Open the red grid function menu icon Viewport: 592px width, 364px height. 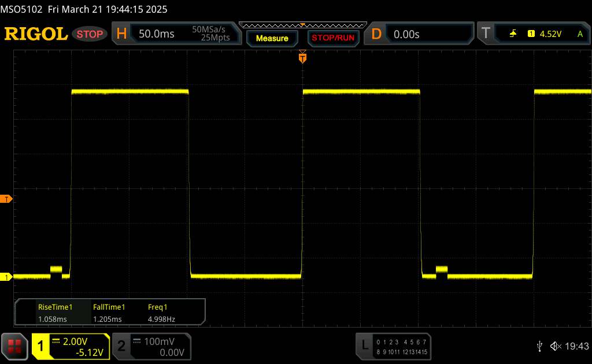pos(15,347)
